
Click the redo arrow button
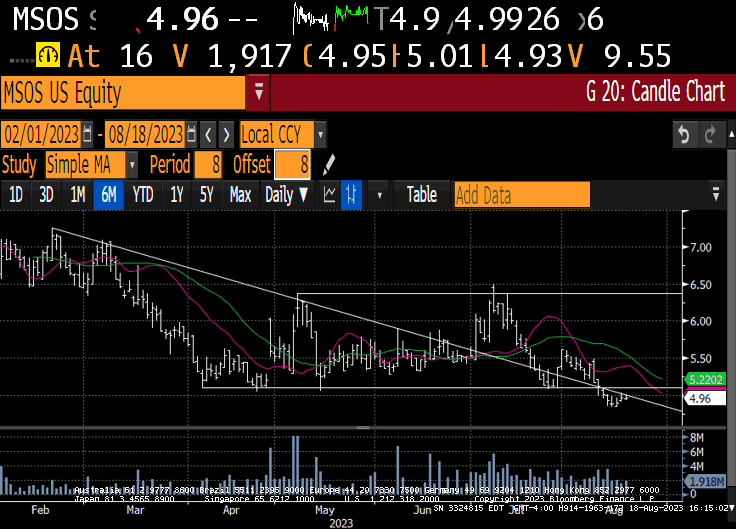[x=711, y=135]
